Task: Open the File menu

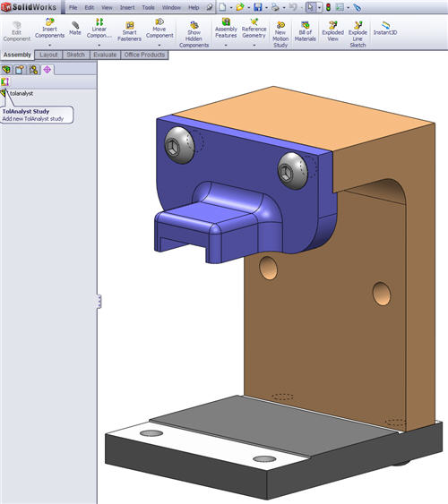Action: point(73,7)
